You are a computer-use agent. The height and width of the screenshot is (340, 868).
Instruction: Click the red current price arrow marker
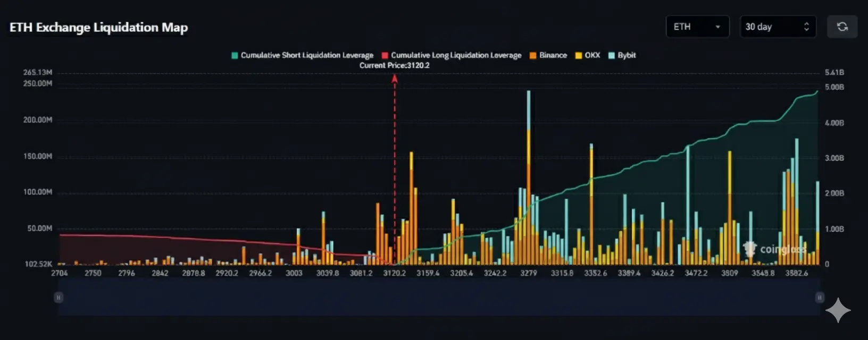(x=395, y=79)
